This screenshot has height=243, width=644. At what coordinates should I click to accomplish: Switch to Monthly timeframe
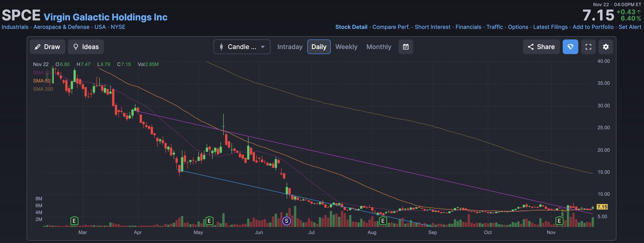click(x=379, y=47)
